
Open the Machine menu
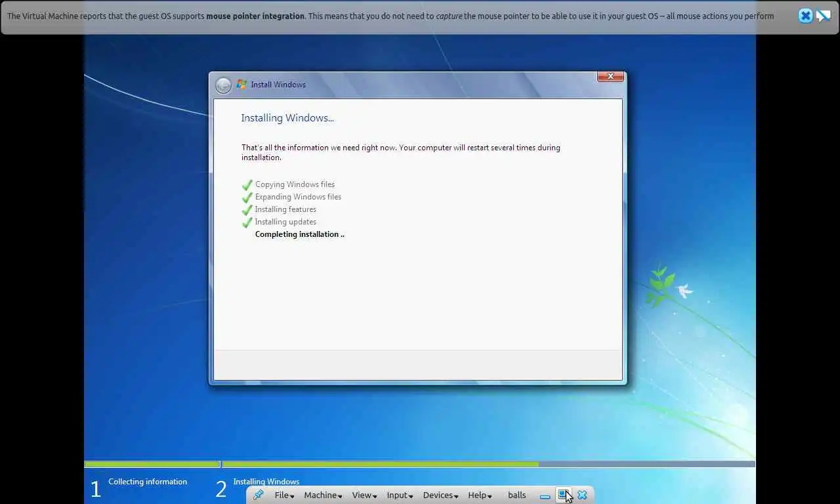tap(323, 495)
